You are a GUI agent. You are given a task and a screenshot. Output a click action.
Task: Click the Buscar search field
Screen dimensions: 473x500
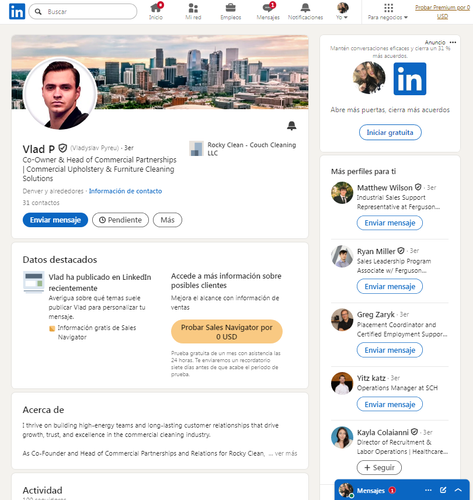click(83, 12)
